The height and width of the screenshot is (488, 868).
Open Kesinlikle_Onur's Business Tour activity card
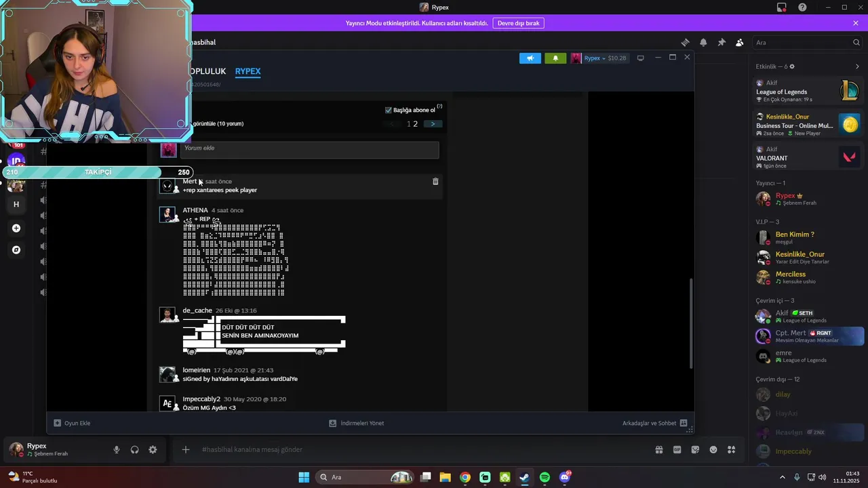coord(808,125)
